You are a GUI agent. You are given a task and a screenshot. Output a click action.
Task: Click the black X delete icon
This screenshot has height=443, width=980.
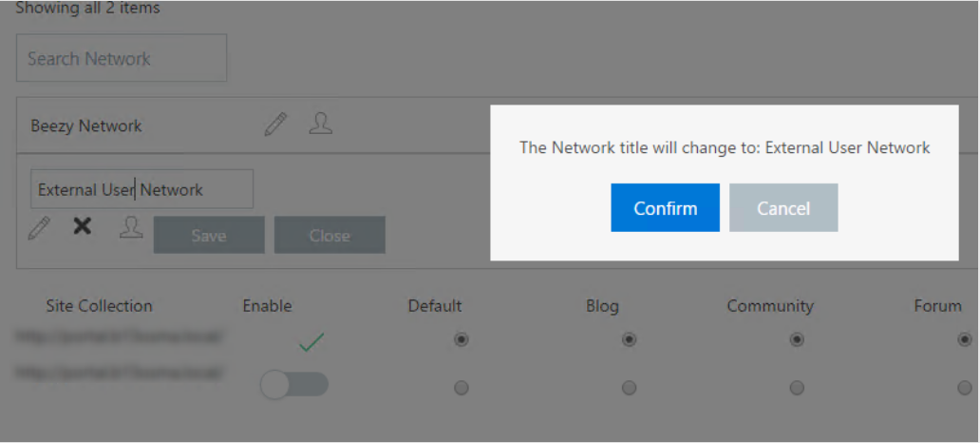click(x=82, y=226)
